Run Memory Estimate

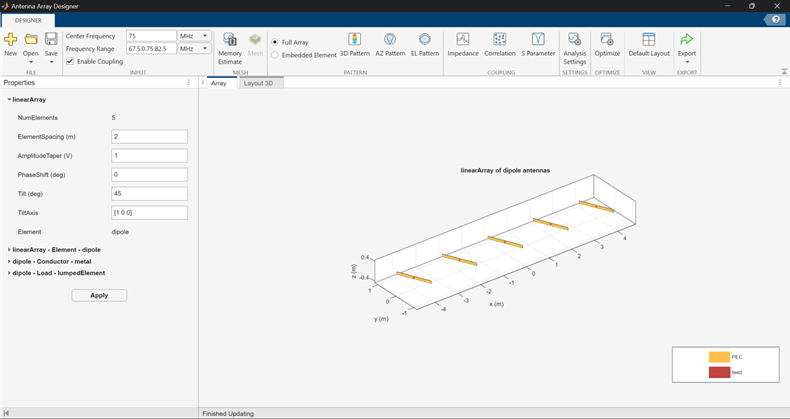(230, 40)
